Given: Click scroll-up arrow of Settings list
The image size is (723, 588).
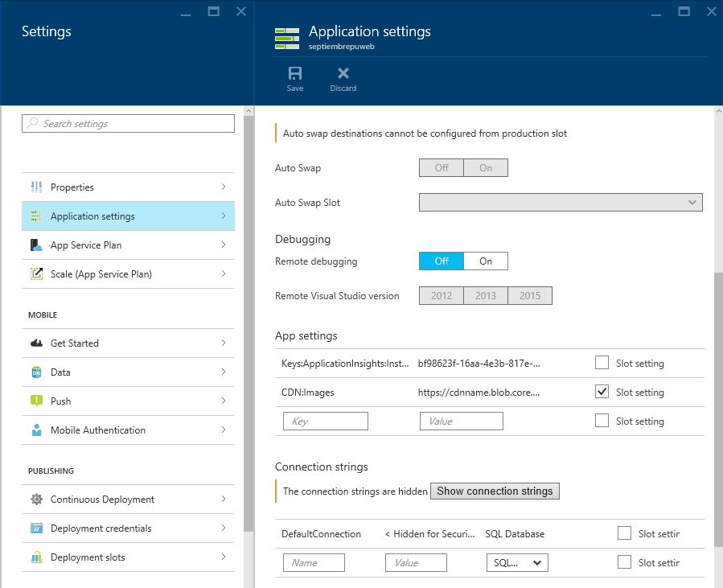Looking at the screenshot, I should 249,111.
